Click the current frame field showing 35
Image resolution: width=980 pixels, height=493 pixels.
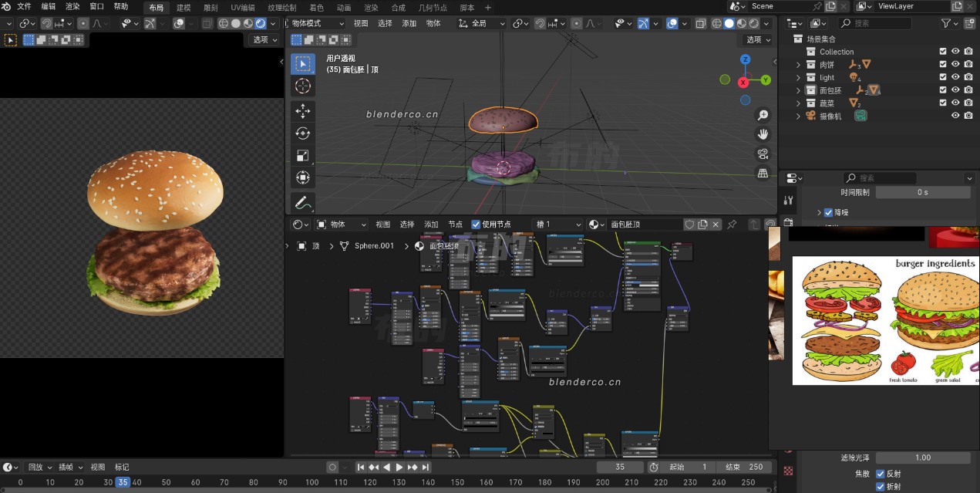click(620, 467)
